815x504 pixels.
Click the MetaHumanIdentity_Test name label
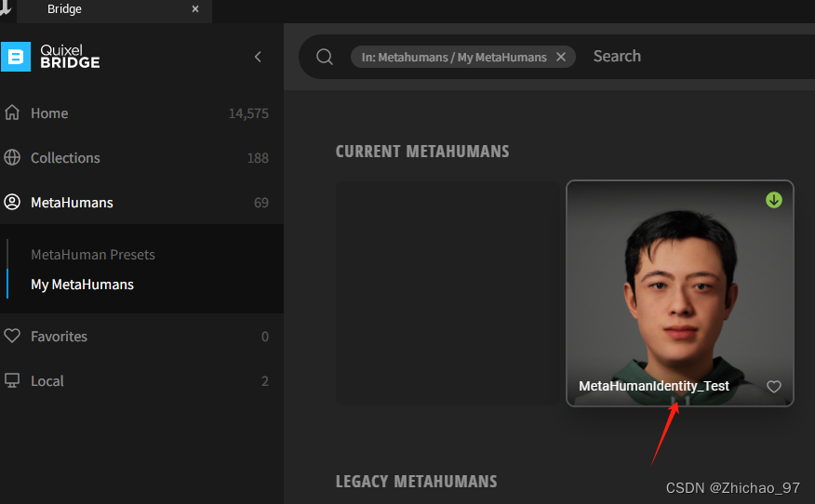[x=654, y=386]
